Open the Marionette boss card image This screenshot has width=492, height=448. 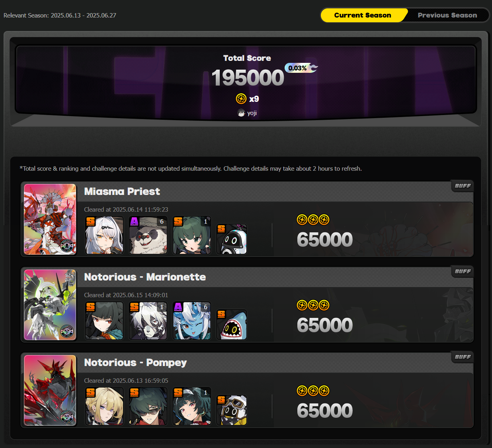coord(50,305)
